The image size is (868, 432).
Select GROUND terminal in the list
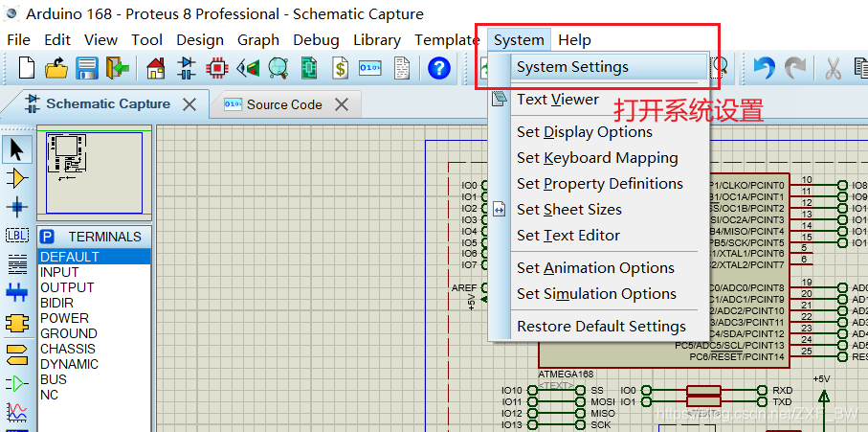pos(94,333)
